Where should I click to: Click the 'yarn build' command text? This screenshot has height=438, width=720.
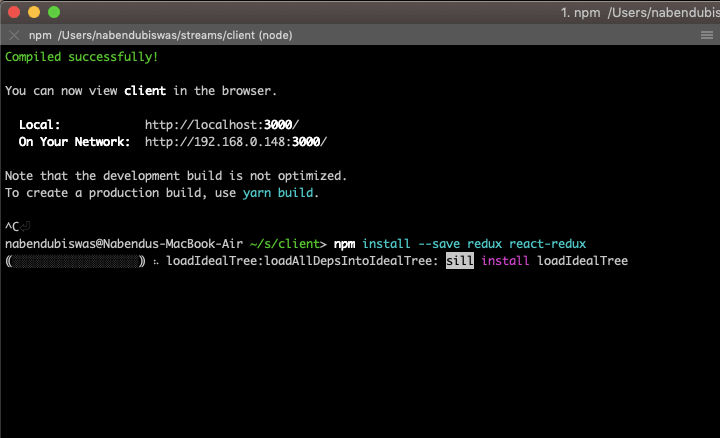278,193
